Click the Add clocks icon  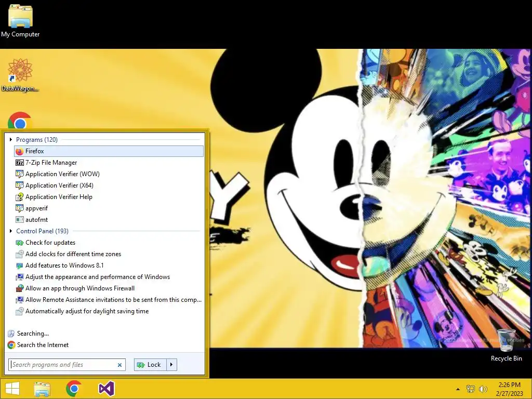click(19, 254)
